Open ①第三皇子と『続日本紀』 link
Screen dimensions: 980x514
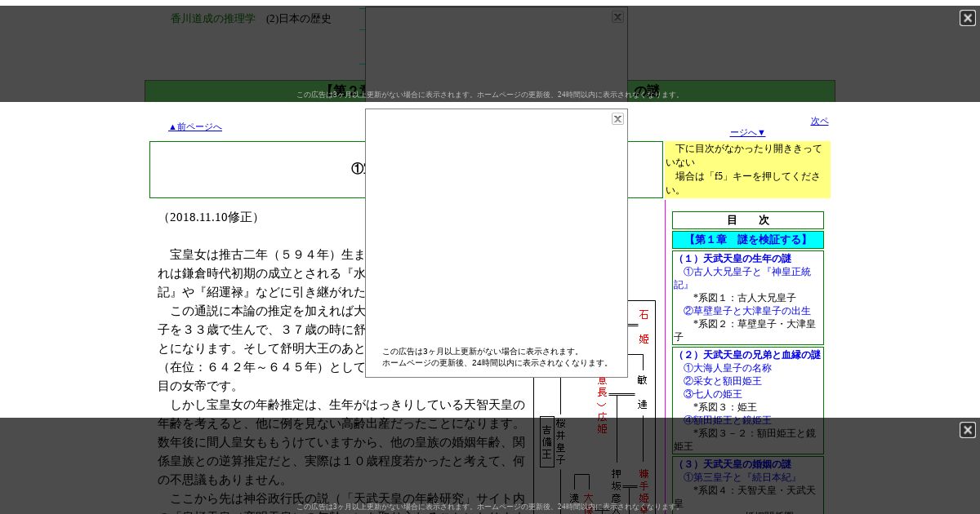click(x=741, y=477)
